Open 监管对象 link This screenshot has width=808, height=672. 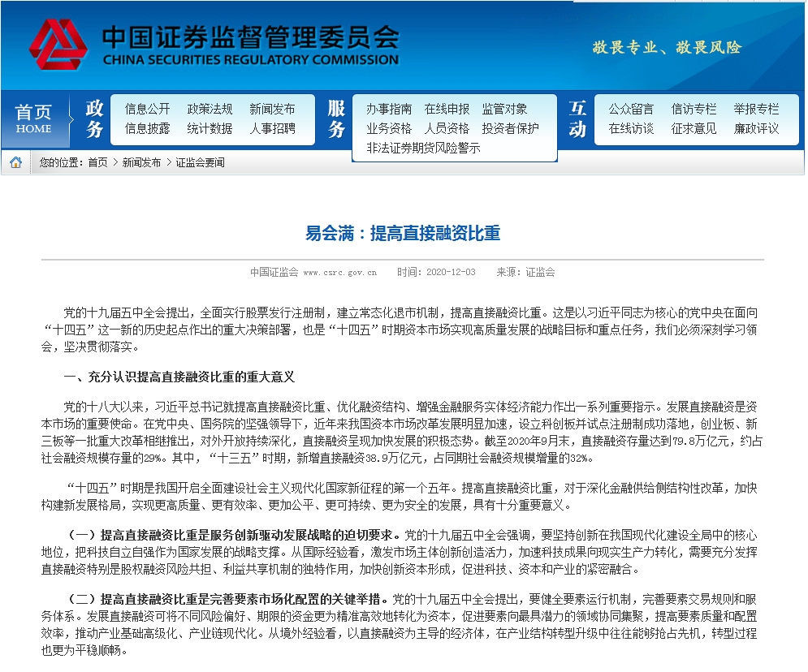pos(504,110)
